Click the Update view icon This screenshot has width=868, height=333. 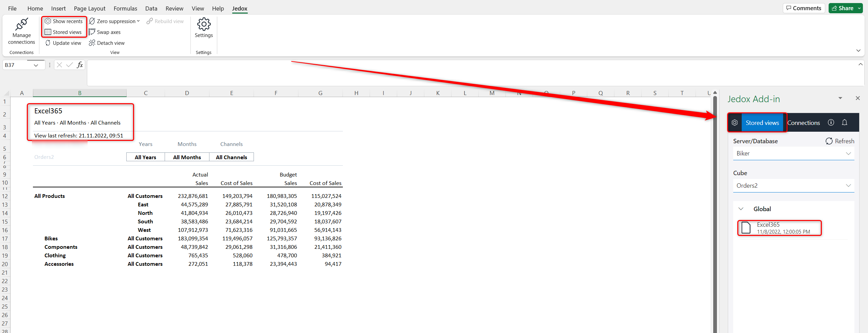click(49, 43)
